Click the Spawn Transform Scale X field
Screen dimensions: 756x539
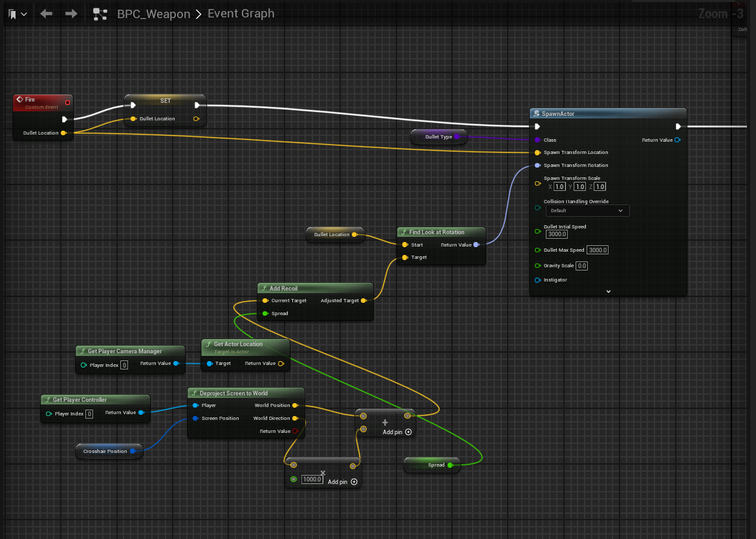559,187
